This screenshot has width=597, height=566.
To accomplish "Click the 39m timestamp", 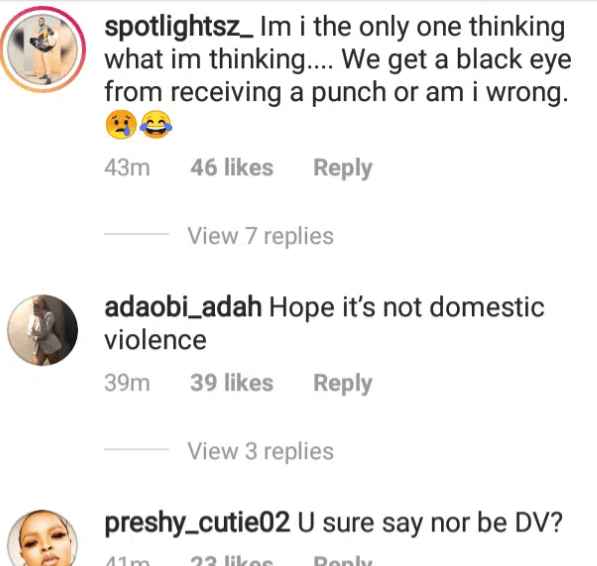I will [127, 383].
